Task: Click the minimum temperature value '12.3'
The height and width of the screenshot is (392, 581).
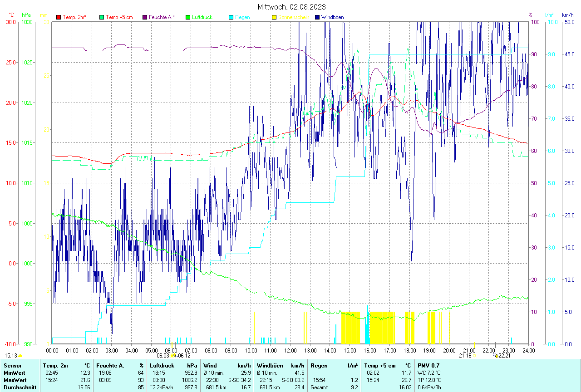Action: pos(85,372)
